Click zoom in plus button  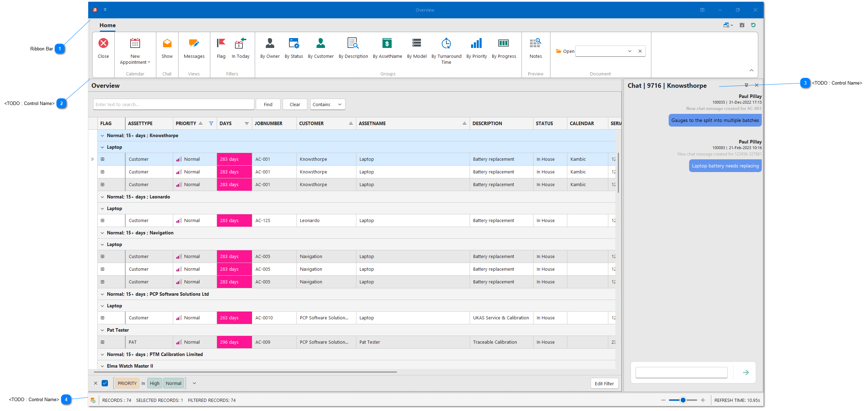pyautogui.click(x=703, y=400)
